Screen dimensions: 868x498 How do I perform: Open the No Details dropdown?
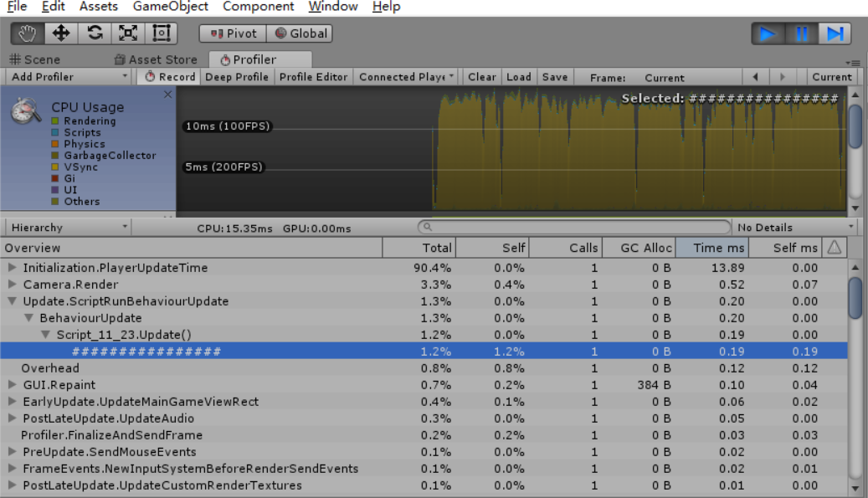pos(795,228)
